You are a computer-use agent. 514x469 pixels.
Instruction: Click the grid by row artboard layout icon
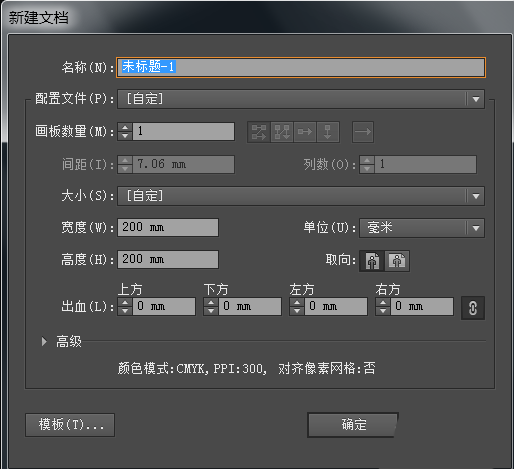(x=259, y=132)
